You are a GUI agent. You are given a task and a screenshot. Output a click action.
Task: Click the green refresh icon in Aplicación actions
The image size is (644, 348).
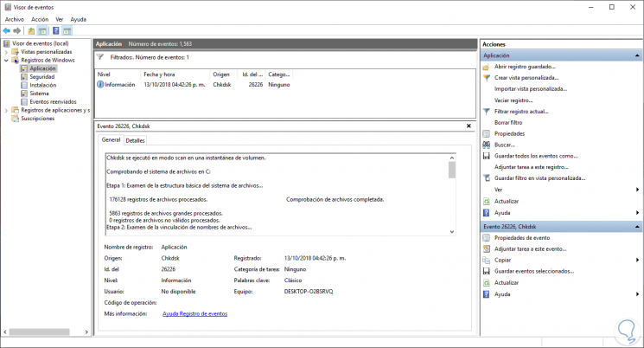[x=487, y=201]
